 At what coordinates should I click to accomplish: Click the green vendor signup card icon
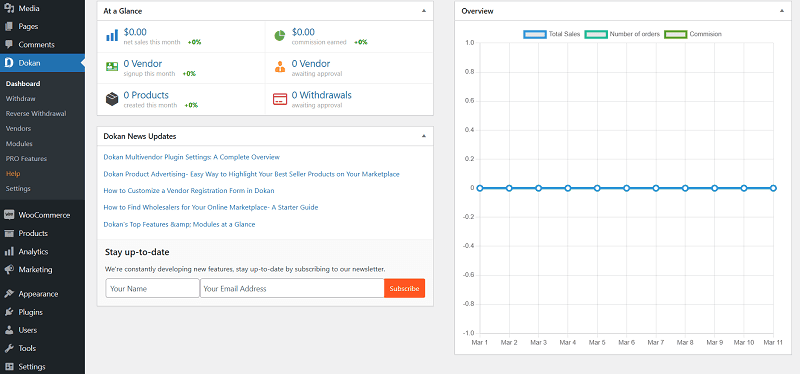pos(112,67)
